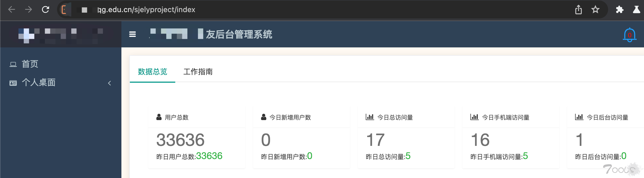
Task: Click the browser back arrow
Action: click(x=12, y=10)
